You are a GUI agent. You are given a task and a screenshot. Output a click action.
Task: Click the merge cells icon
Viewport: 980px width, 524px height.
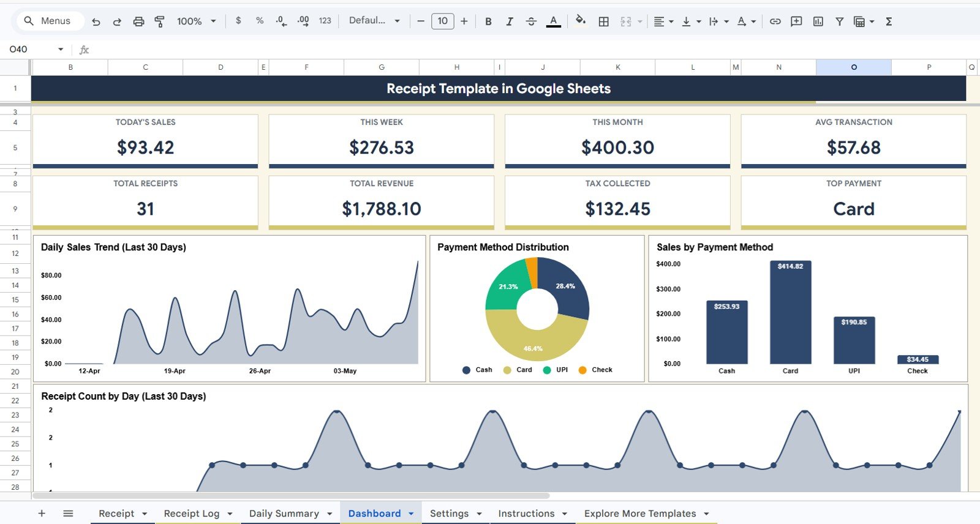[625, 21]
